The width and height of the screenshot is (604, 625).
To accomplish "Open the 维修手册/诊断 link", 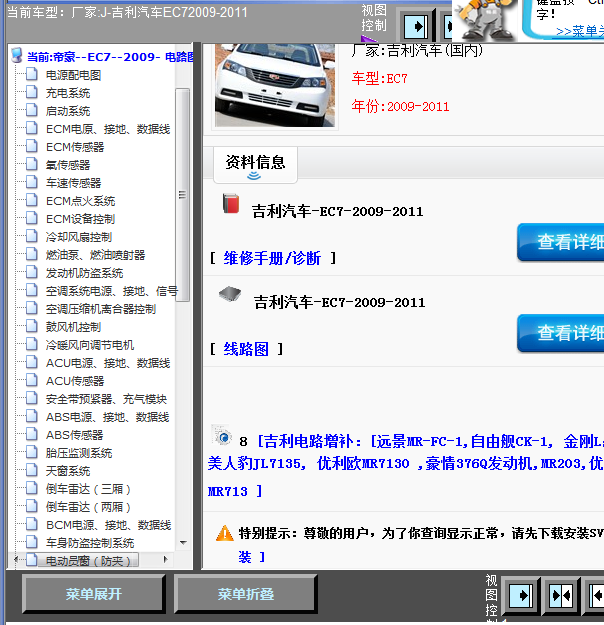I will coord(272,258).
